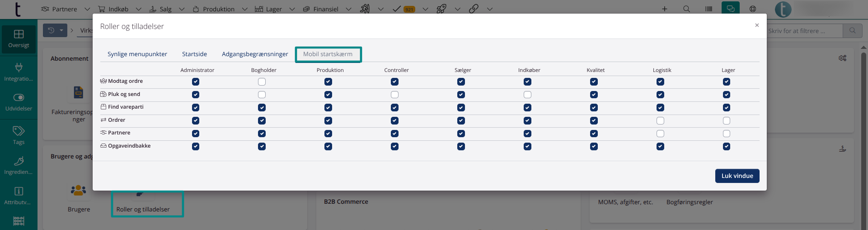Screen dimensions: 868x230
Task: Open Tags in the left sidebar
Action: tap(19, 135)
